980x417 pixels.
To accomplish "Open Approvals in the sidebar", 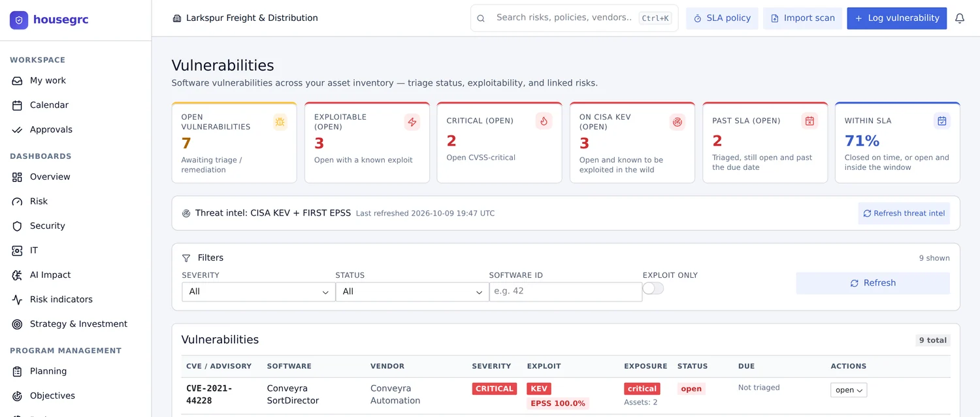I will click(x=51, y=129).
